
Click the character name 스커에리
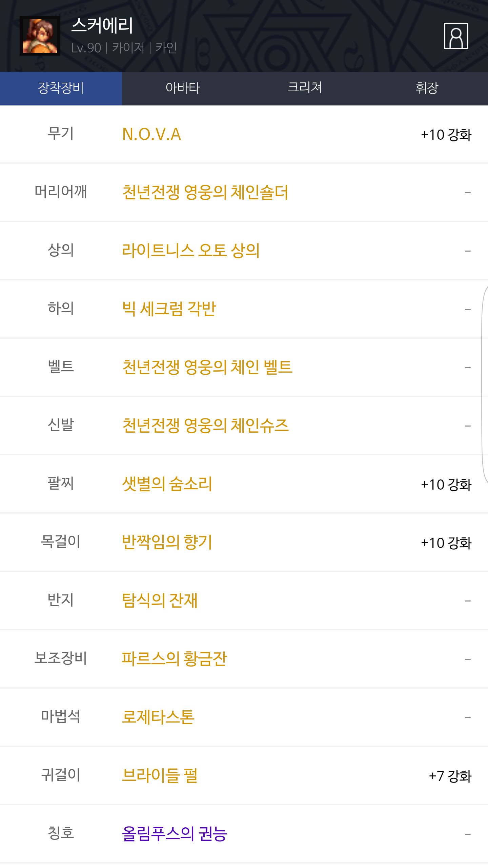point(102,26)
